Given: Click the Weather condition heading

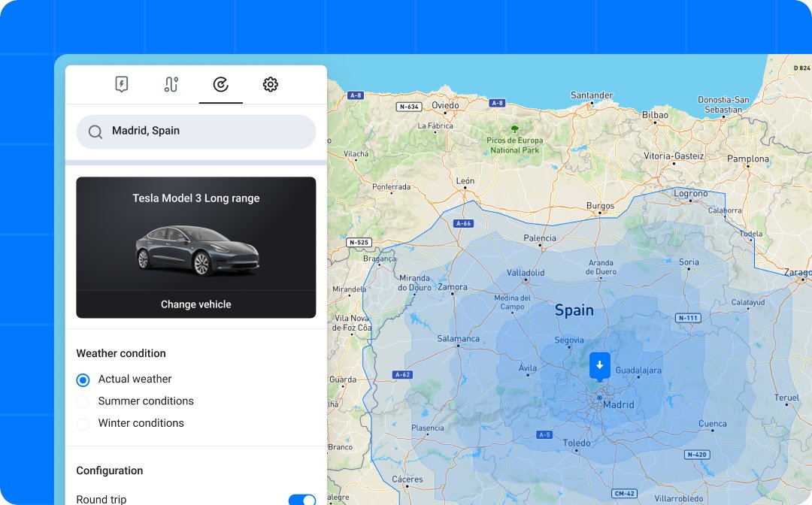Looking at the screenshot, I should click(x=121, y=353).
